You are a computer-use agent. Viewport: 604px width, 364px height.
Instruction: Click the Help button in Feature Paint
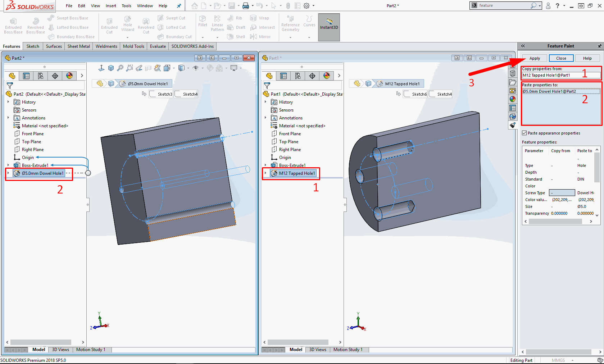(587, 58)
